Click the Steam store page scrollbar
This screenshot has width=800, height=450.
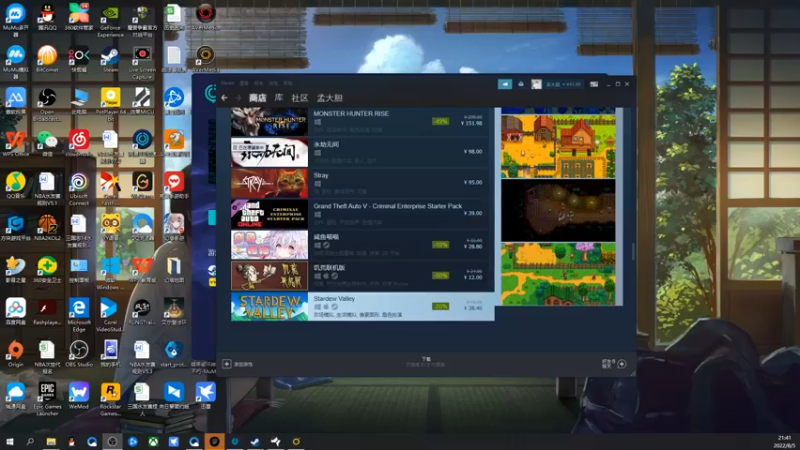pos(633,251)
